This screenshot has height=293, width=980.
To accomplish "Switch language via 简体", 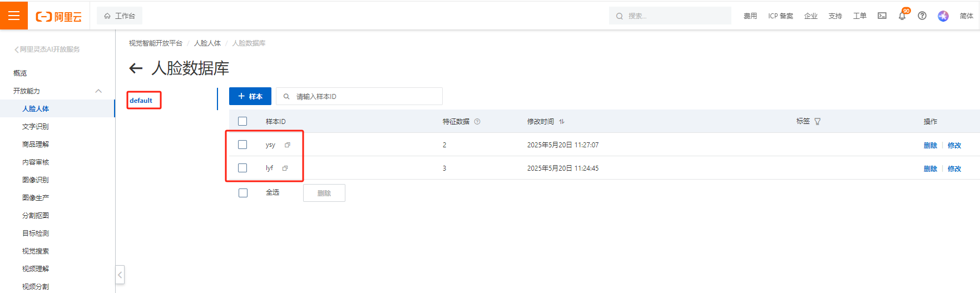I will (967, 16).
